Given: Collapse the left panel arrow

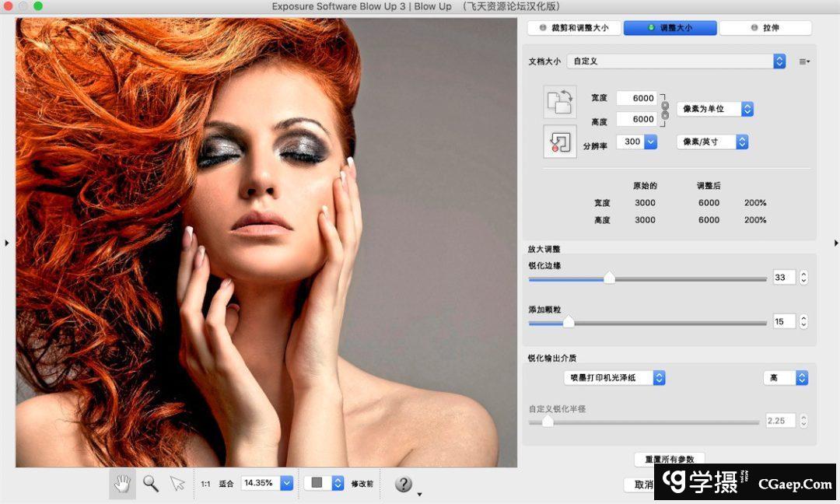Looking at the screenshot, I should (x=7, y=243).
